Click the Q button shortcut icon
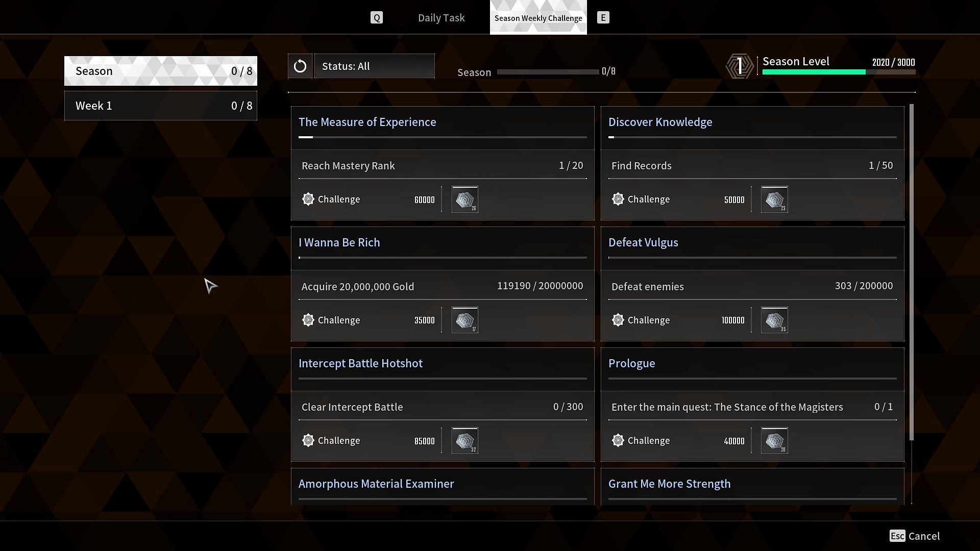This screenshot has width=980, height=551. click(376, 17)
